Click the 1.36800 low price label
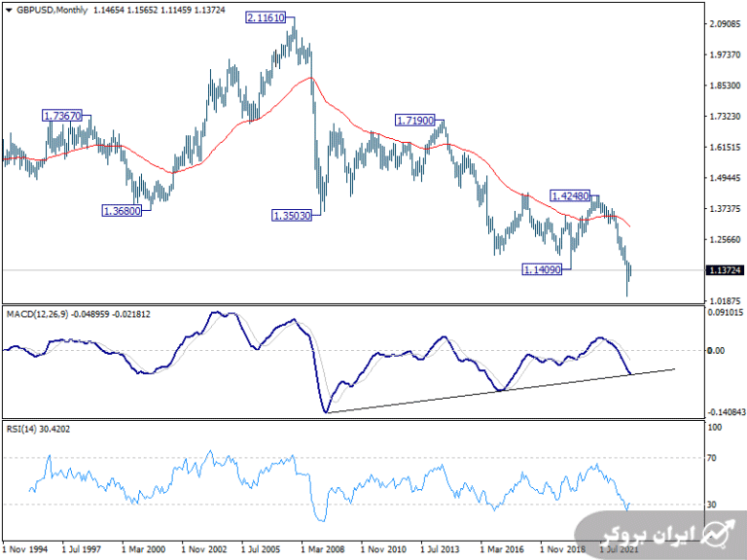The image size is (747, 560). pos(122,210)
